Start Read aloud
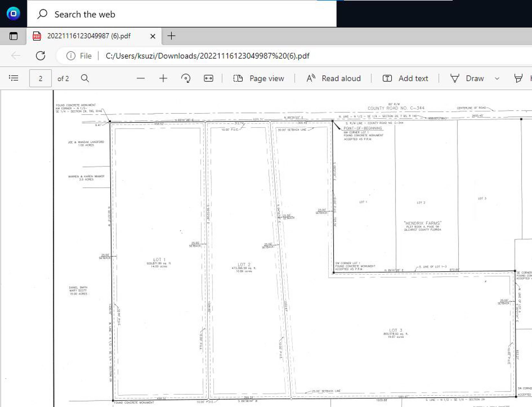This screenshot has width=532, height=407. 334,78
